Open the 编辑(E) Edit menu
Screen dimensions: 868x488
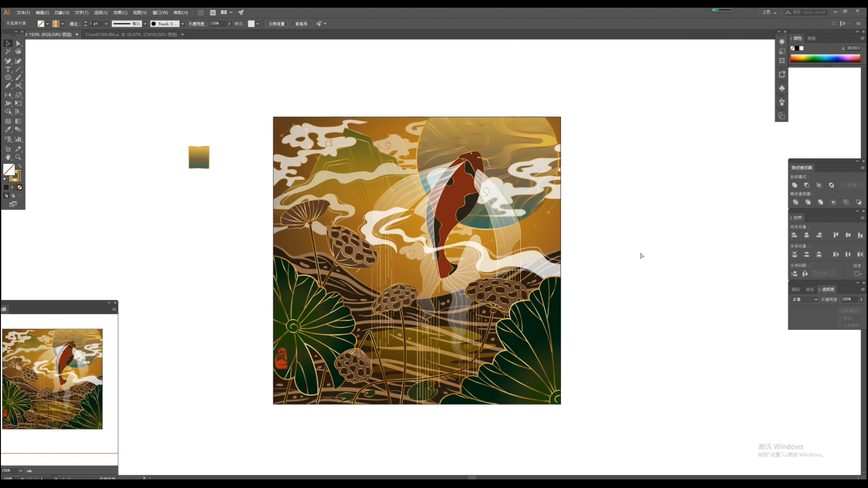42,13
